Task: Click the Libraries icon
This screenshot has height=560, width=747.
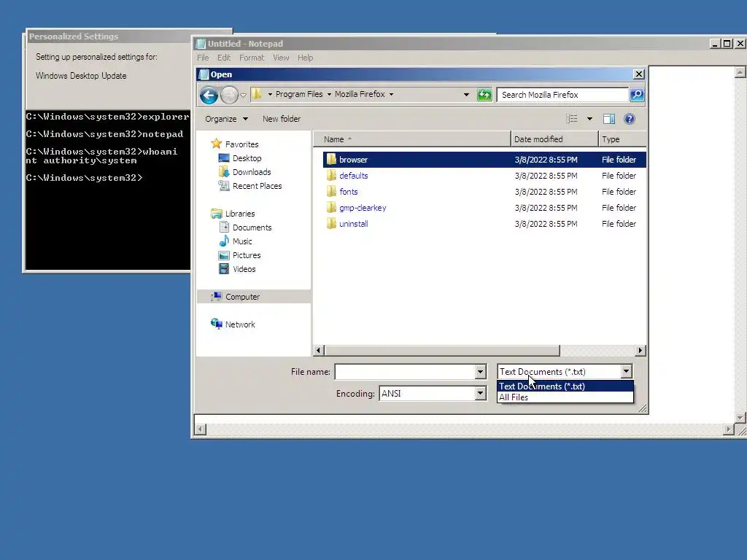Action: coord(217,214)
